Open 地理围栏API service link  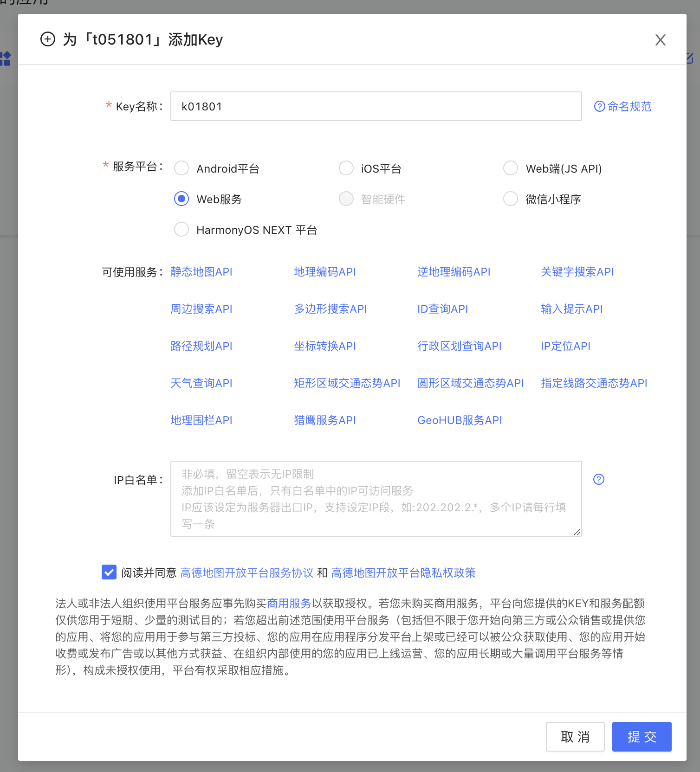click(201, 420)
